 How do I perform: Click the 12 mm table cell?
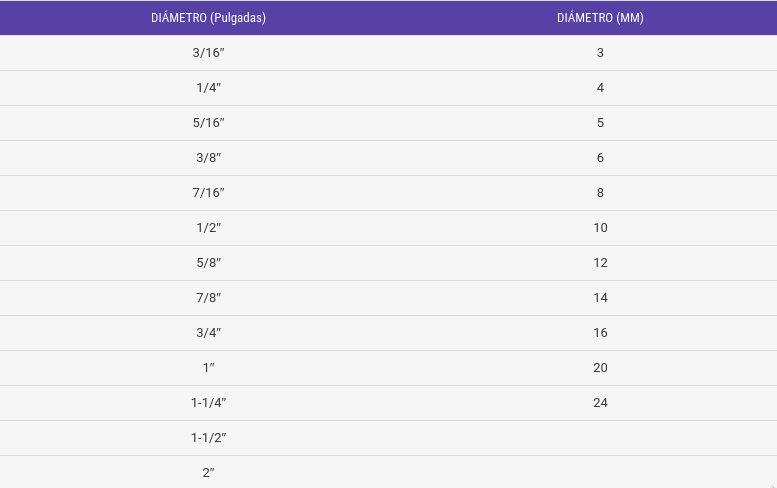tap(600, 263)
